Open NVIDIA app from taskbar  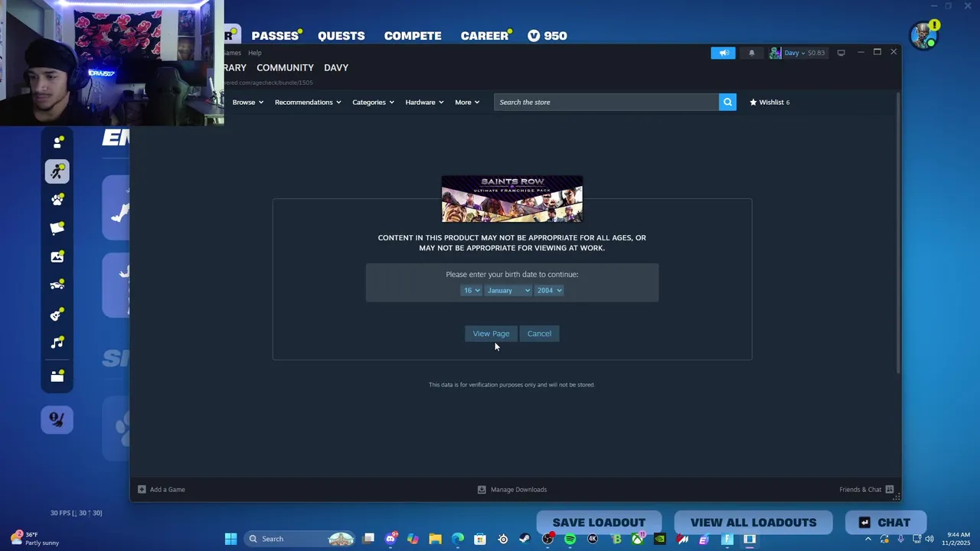pos(660,539)
